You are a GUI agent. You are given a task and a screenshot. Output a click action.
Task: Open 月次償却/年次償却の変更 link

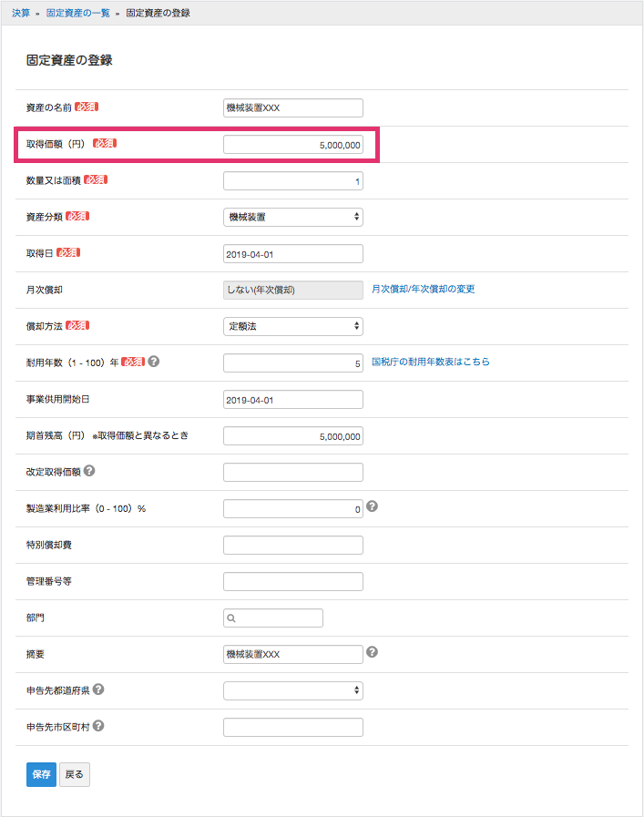(x=423, y=289)
